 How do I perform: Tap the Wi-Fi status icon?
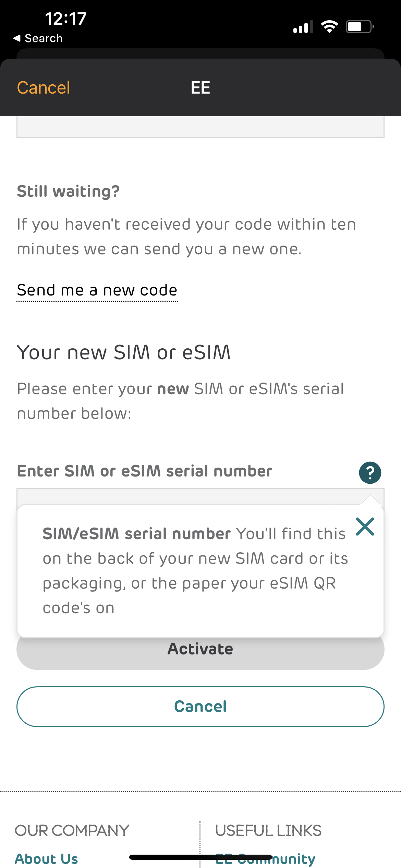(329, 26)
